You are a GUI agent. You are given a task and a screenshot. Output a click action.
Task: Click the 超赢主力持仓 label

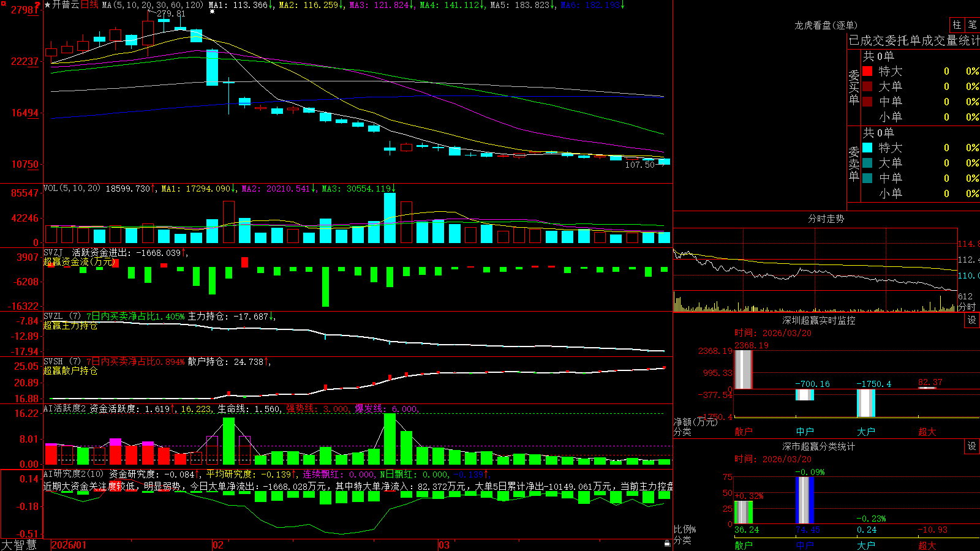pyautogui.click(x=70, y=325)
